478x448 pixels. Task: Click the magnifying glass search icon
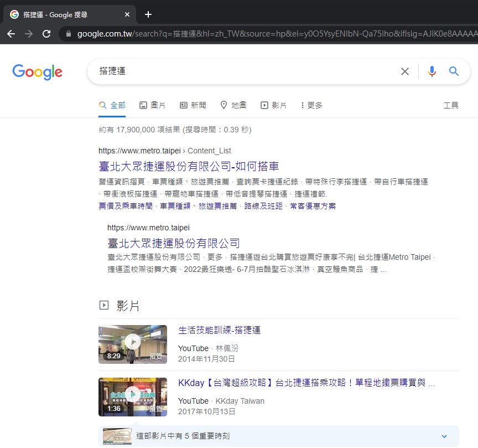(454, 71)
